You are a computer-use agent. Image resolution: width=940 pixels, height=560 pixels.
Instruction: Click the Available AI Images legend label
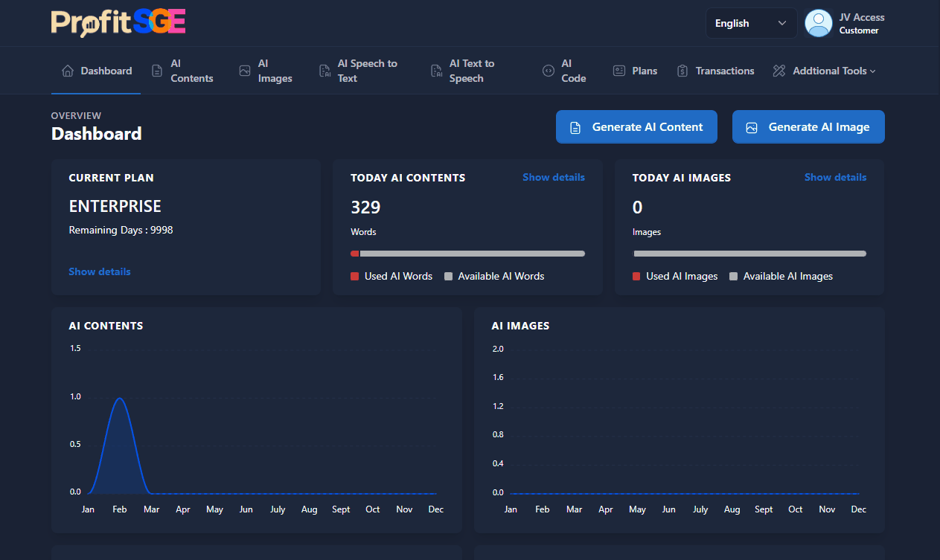[788, 276]
